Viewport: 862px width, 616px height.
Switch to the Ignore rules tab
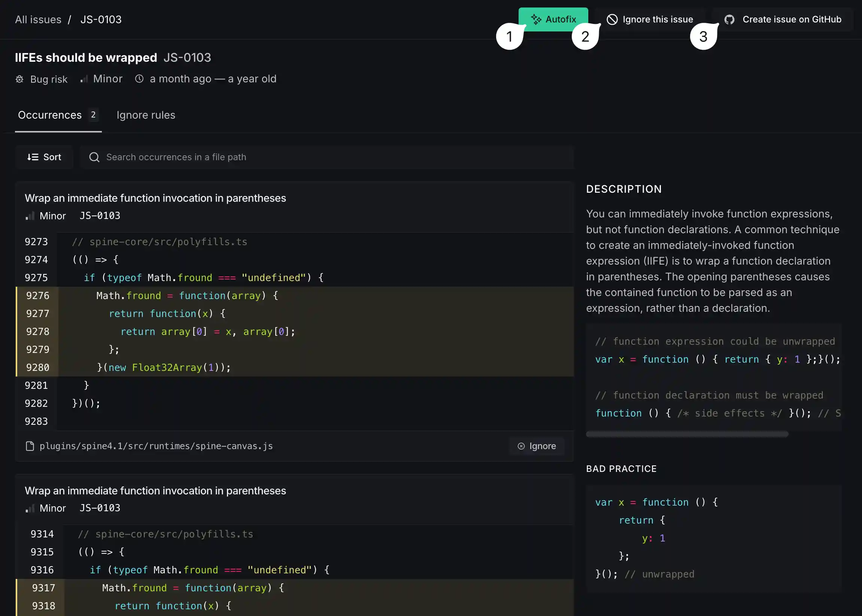146,115
